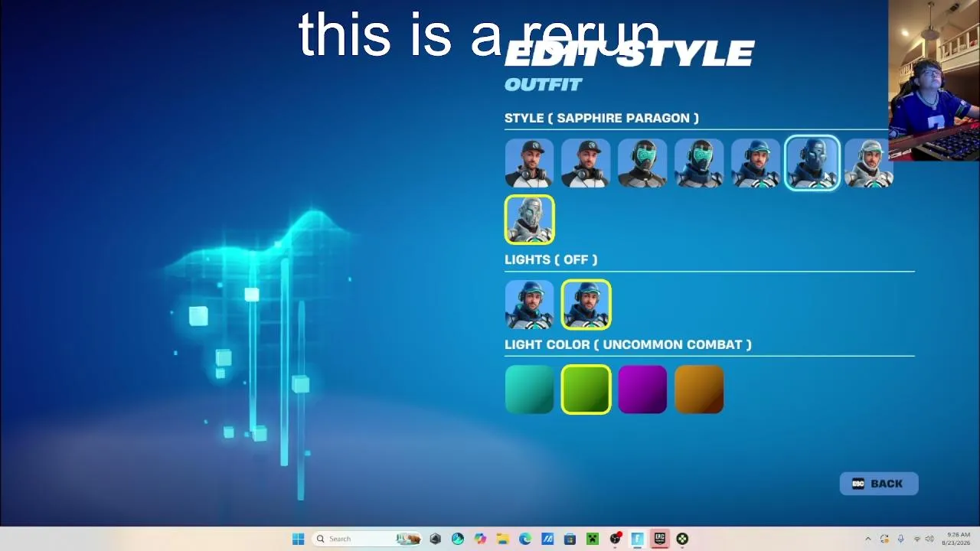Choose the second capped style thumbnail in STYLE row
Viewport: 980px width, 551px height.
(586, 163)
